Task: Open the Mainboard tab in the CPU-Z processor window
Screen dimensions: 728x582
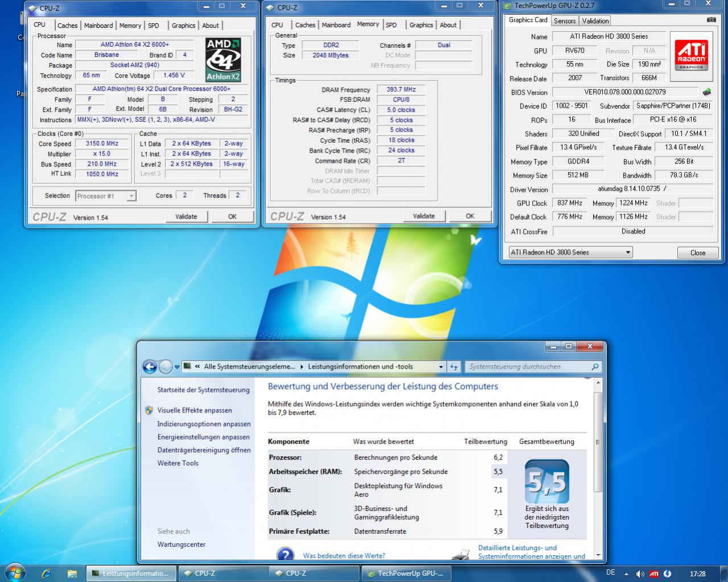Action: click(x=98, y=26)
